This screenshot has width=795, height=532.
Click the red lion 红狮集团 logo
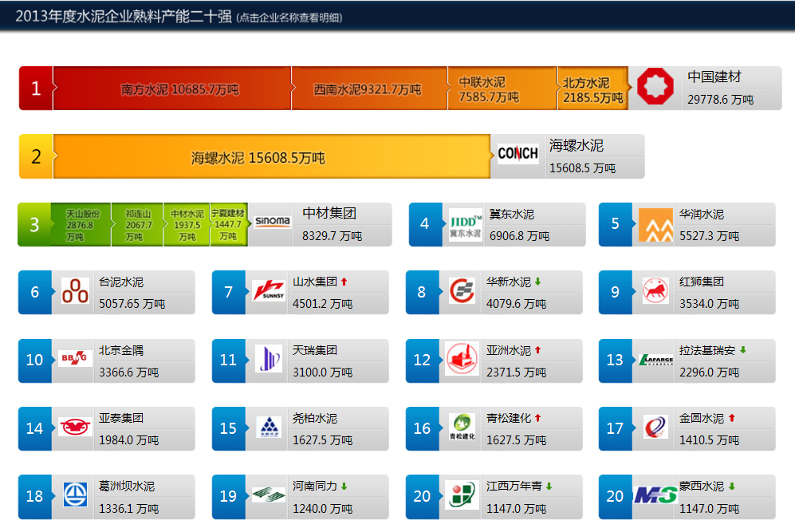pos(655,290)
